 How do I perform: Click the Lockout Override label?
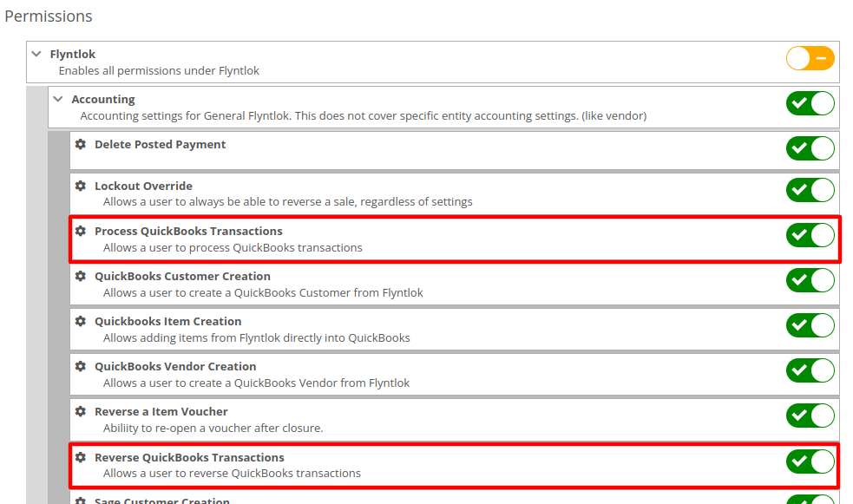(x=144, y=186)
